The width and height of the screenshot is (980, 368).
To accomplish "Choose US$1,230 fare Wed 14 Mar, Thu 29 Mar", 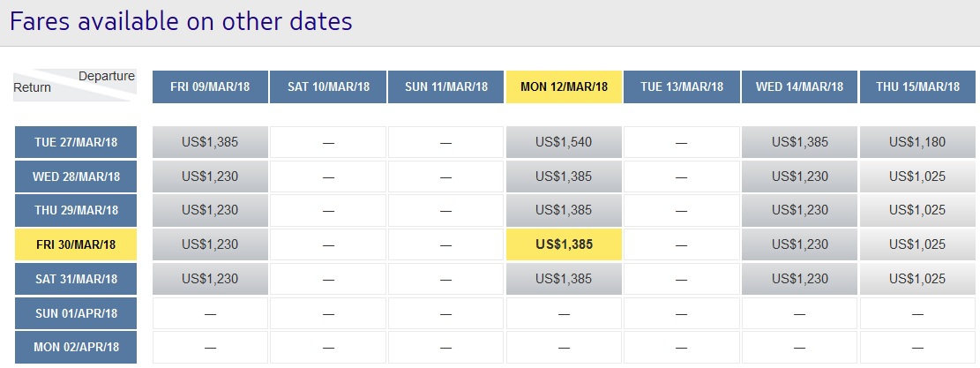I will tap(799, 211).
